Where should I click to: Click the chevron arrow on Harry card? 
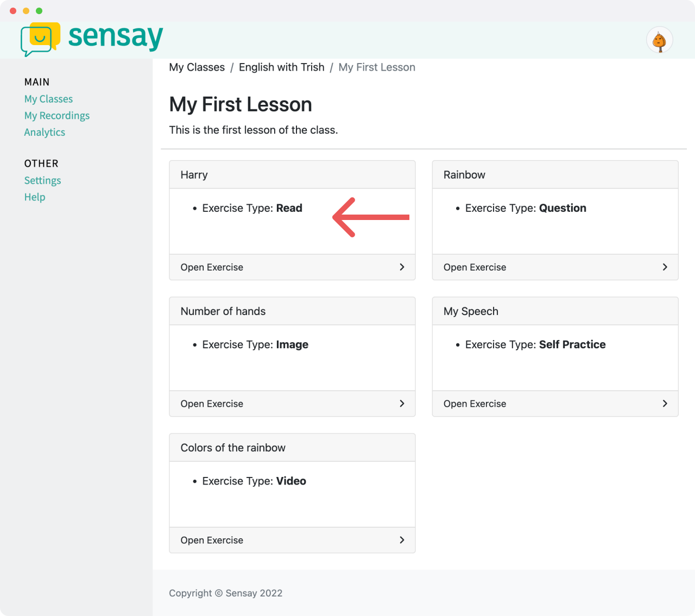pos(402,267)
